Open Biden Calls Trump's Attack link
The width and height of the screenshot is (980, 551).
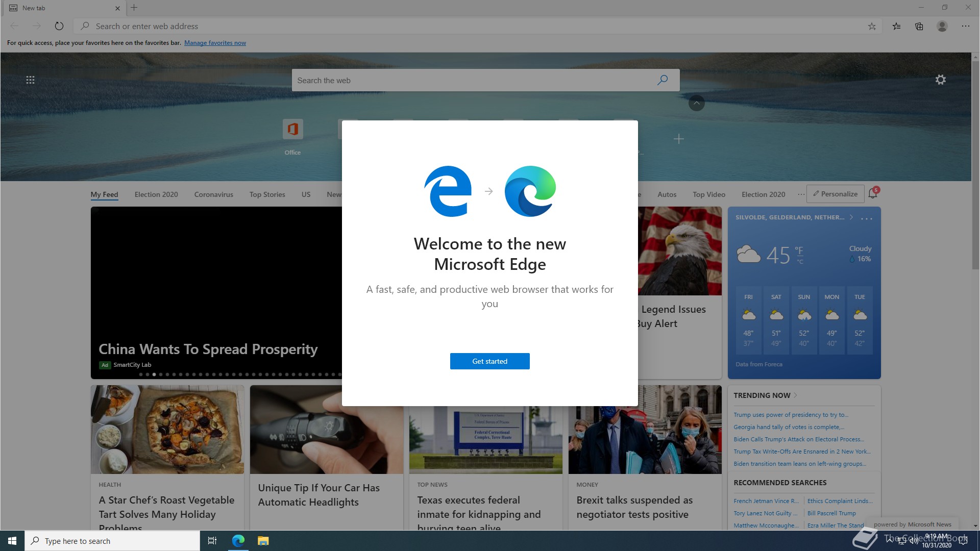799,439
